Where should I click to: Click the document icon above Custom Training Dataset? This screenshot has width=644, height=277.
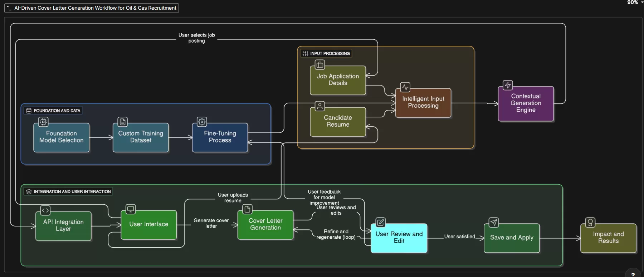(x=123, y=122)
